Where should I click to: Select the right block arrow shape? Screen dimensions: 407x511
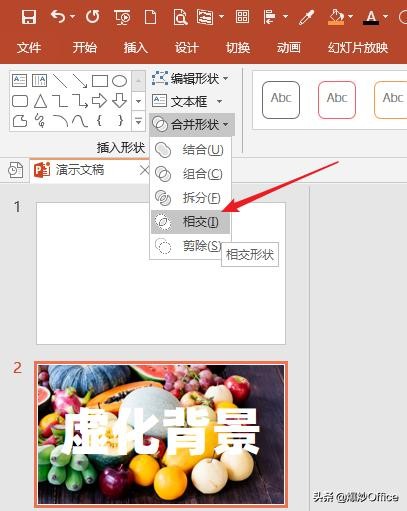(x=99, y=101)
